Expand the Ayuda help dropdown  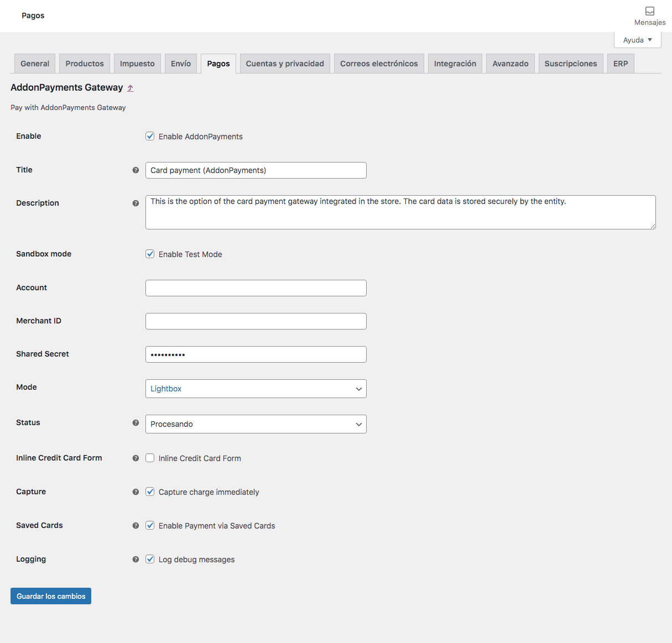pos(637,40)
